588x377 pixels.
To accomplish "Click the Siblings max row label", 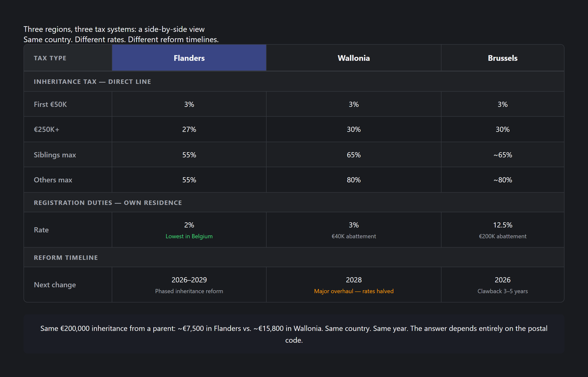I will (55, 155).
